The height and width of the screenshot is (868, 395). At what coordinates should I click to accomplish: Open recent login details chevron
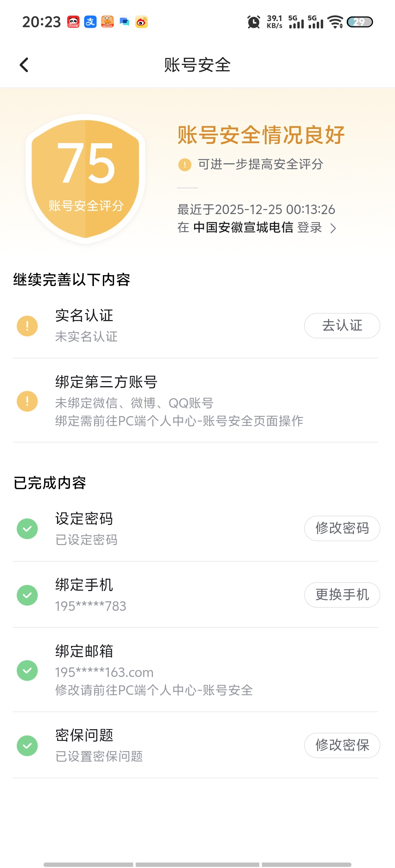333,228
